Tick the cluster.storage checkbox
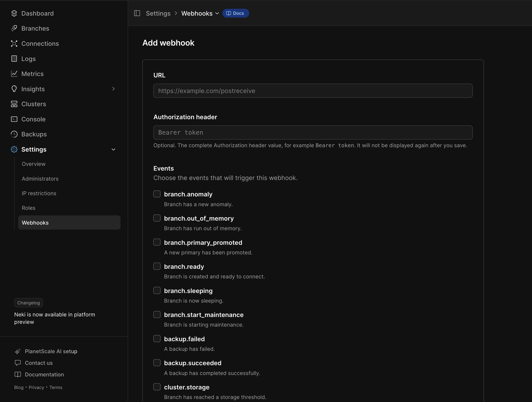 tap(157, 387)
